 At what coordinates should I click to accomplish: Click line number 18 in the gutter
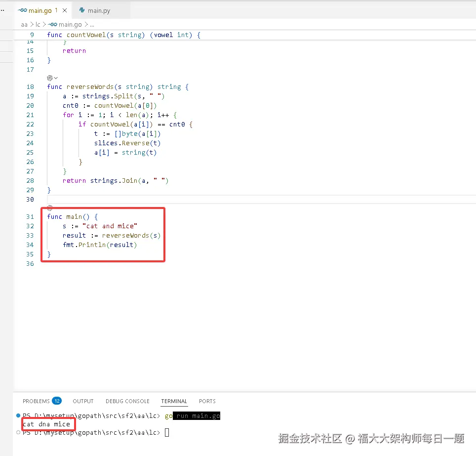[30, 86]
